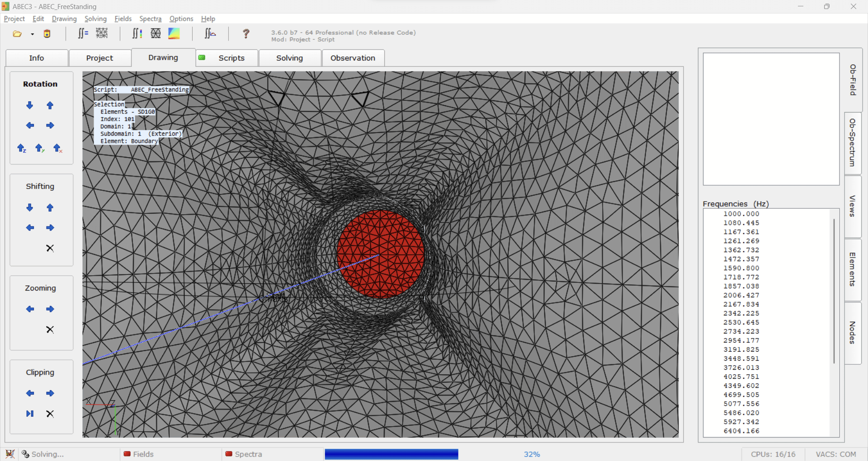Open the Help menu
The width and height of the screenshot is (868, 461).
coord(208,19)
